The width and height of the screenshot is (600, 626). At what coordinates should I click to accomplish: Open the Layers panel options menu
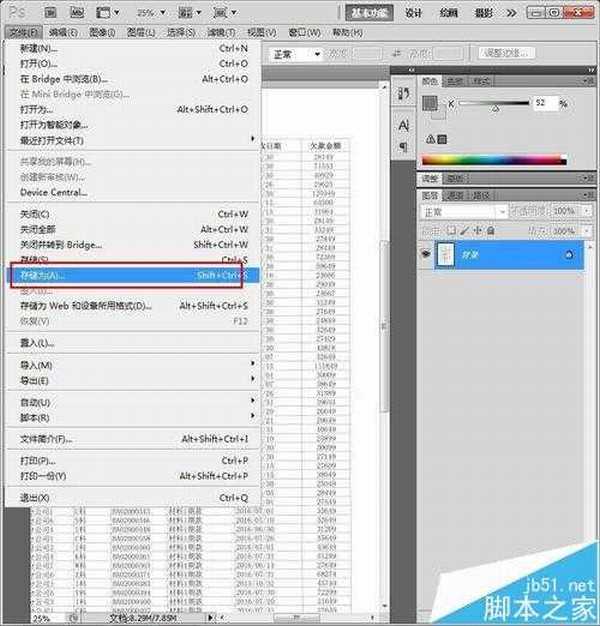point(588,195)
